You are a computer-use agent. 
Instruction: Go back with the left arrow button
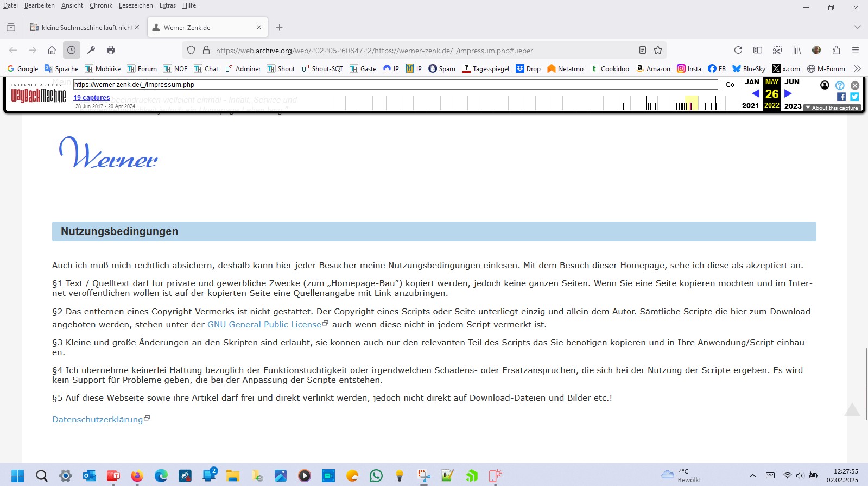tap(13, 50)
